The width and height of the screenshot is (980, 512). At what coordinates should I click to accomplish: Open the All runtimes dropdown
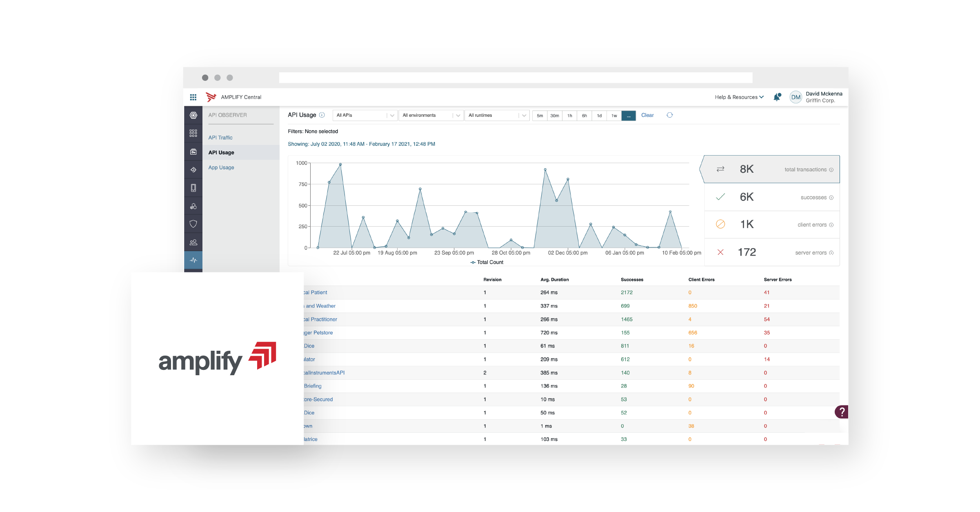pos(497,115)
